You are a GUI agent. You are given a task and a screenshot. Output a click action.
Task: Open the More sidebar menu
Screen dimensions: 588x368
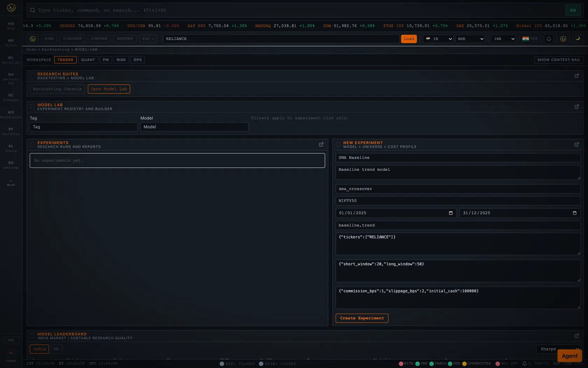tap(11, 183)
